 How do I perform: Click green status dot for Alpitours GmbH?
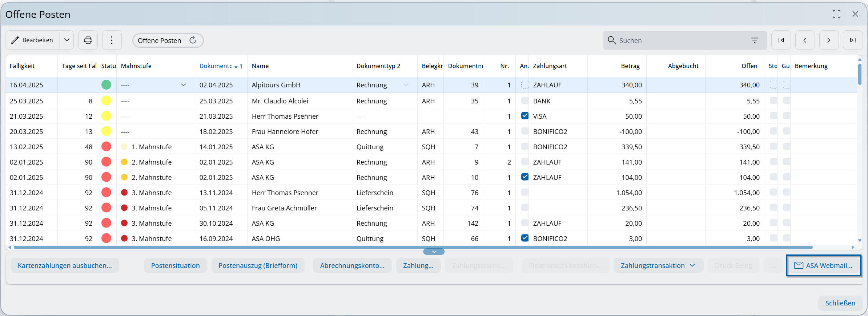click(106, 85)
